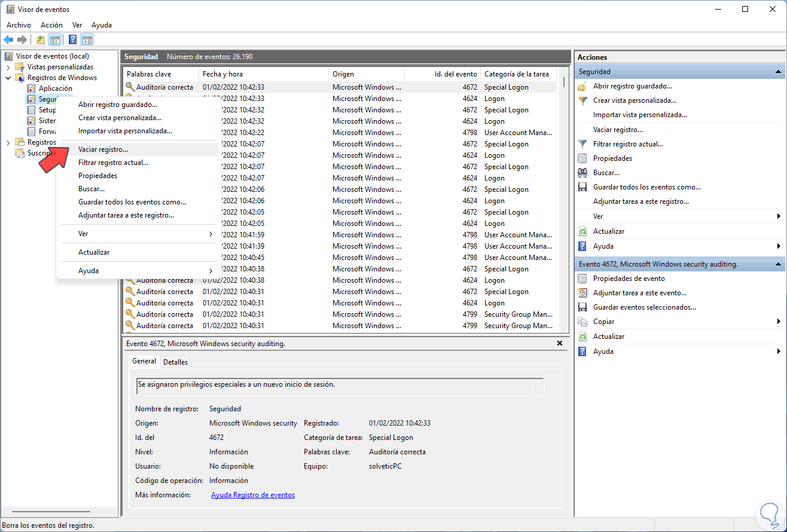
Task: Click the funnel icon of Crear vista personalizada in Acciones
Action: (582, 100)
